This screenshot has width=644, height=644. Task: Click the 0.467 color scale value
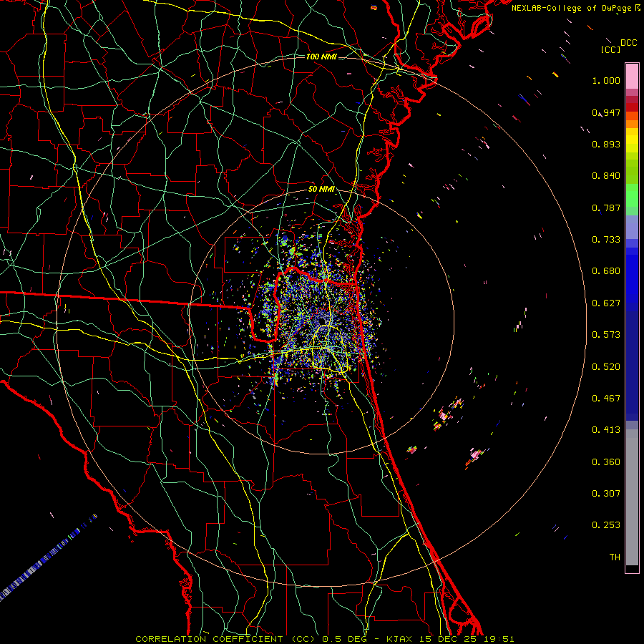click(x=606, y=399)
